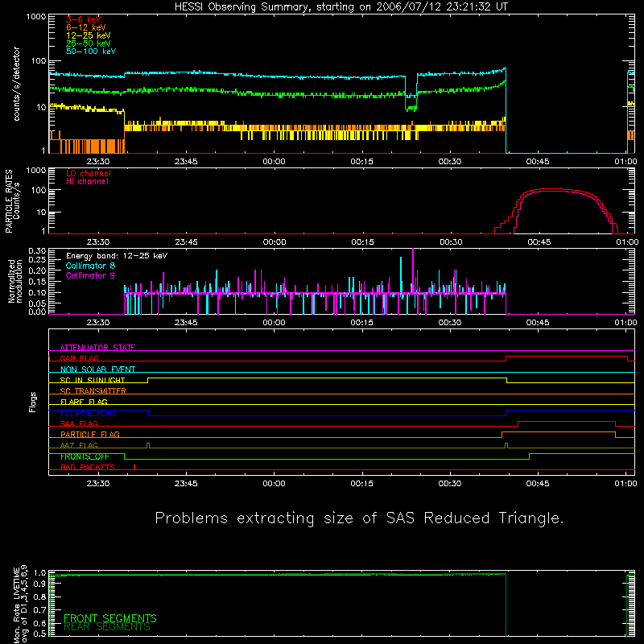Select the FRONT SEGMENTS legend label
The image size is (644, 644).
click(110, 618)
